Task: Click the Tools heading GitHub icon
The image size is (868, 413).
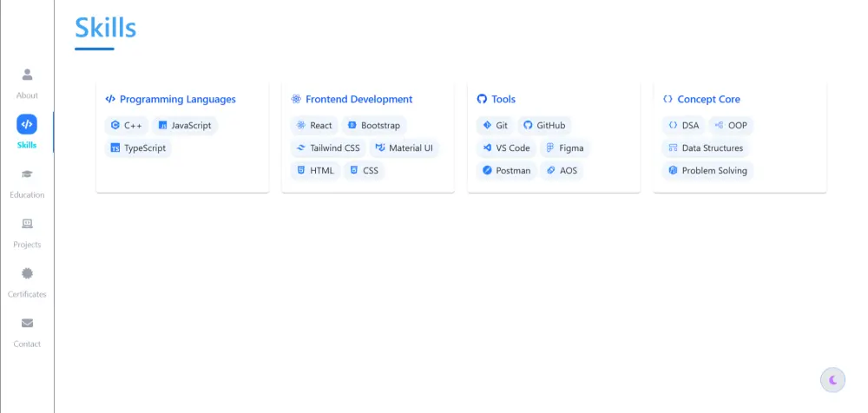Action: (483, 100)
